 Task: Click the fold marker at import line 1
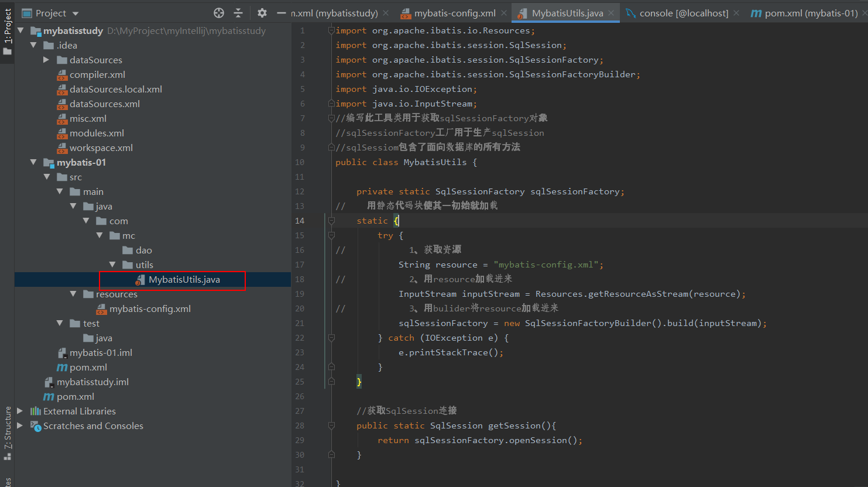[x=331, y=30]
